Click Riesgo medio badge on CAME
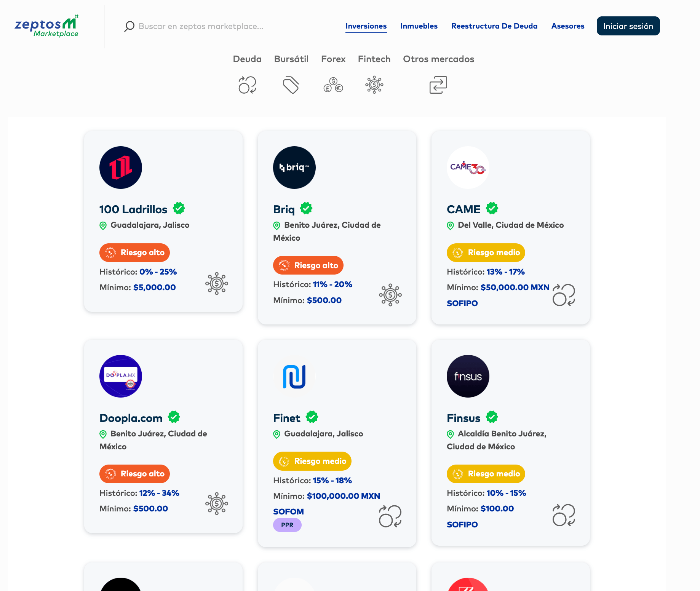 [486, 252]
